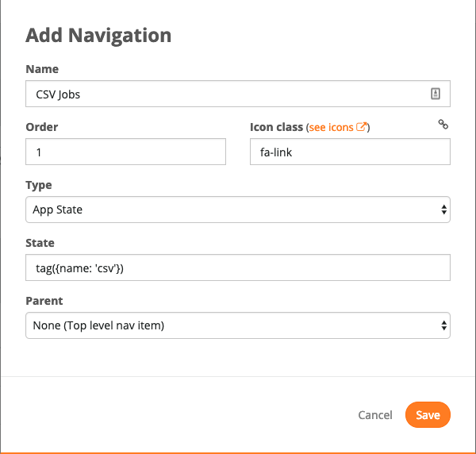
Task: Click the up-down arrows of Type select
Action: (x=443, y=210)
